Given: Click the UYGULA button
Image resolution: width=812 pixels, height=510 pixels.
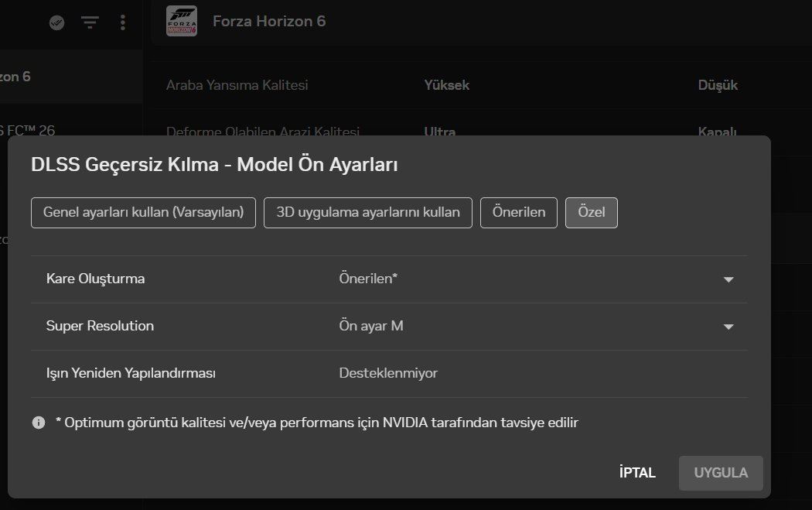Looking at the screenshot, I should pyautogui.click(x=721, y=473).
